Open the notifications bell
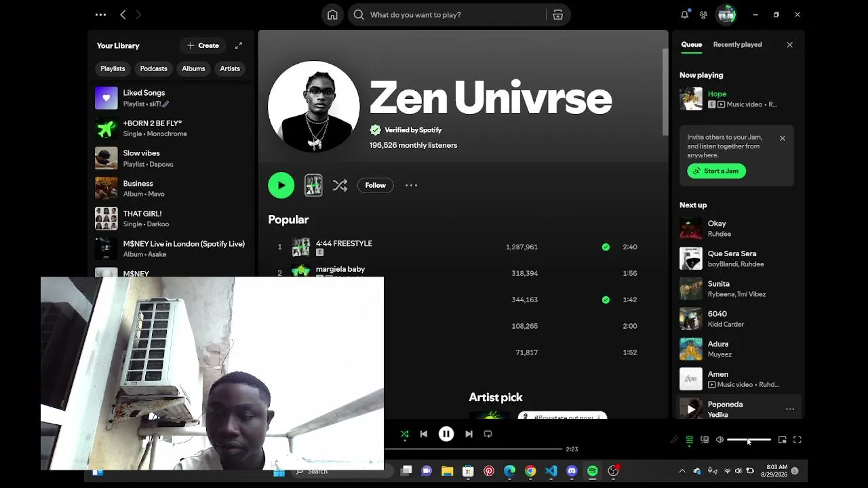The image size is (868, 488). pyautogui.click(x=685, y=14)
